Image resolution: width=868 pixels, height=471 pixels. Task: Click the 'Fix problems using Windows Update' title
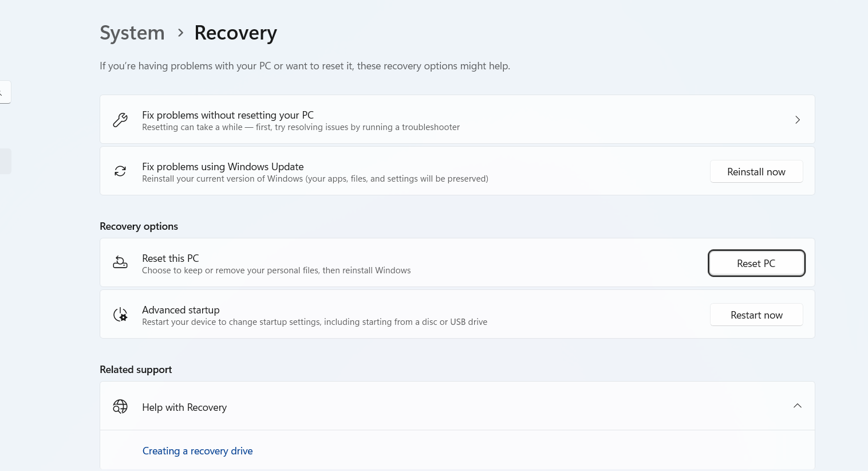coord(223,167)
